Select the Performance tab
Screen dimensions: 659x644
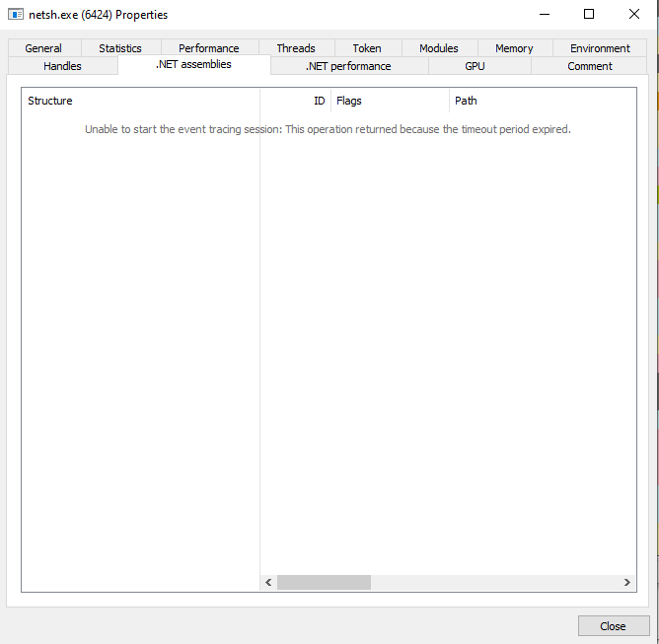(208, 48)
